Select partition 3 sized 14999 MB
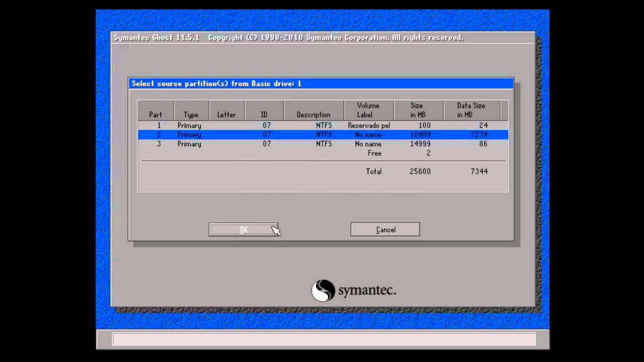644x362 pixels. pyautogui.click(x=323, y=144)
